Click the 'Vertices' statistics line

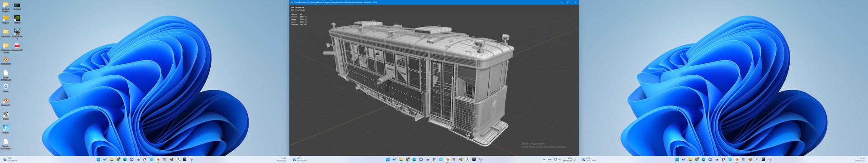click(x=298, y=17)
